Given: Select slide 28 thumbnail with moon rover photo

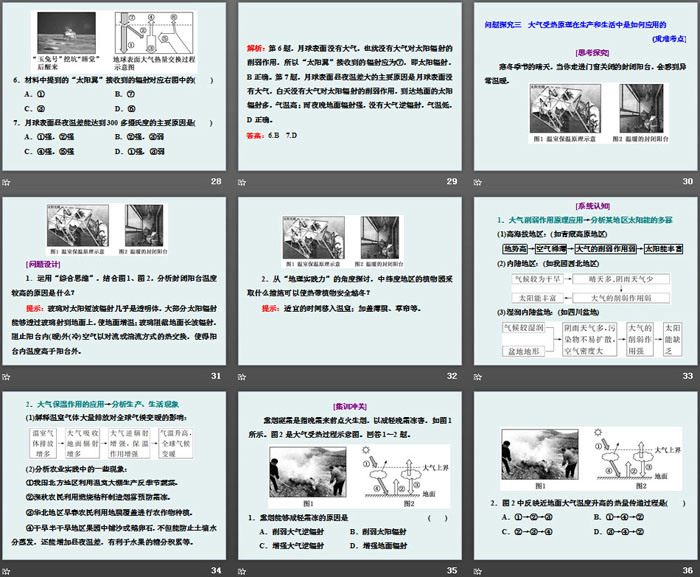Looking at the screenshot, I should click(x=115, y=86).
